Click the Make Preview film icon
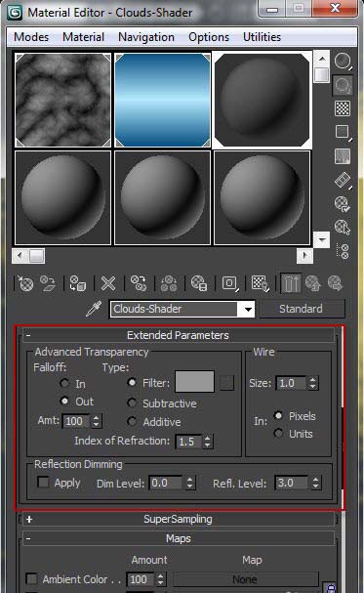The width and height of the screenshot is (364, 593). coord(343,180)
